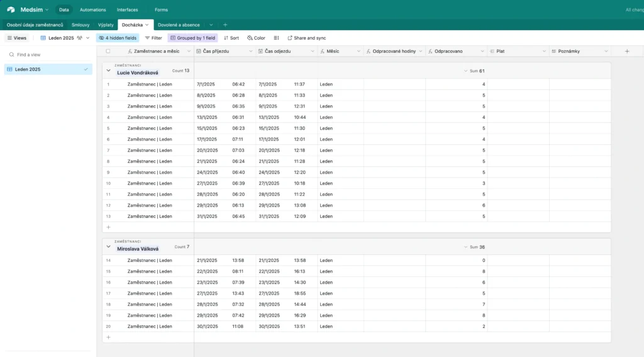The image size is (644, 357).
Task: Collapse the Miroslava Válková group
Action: tap(108, 247)
